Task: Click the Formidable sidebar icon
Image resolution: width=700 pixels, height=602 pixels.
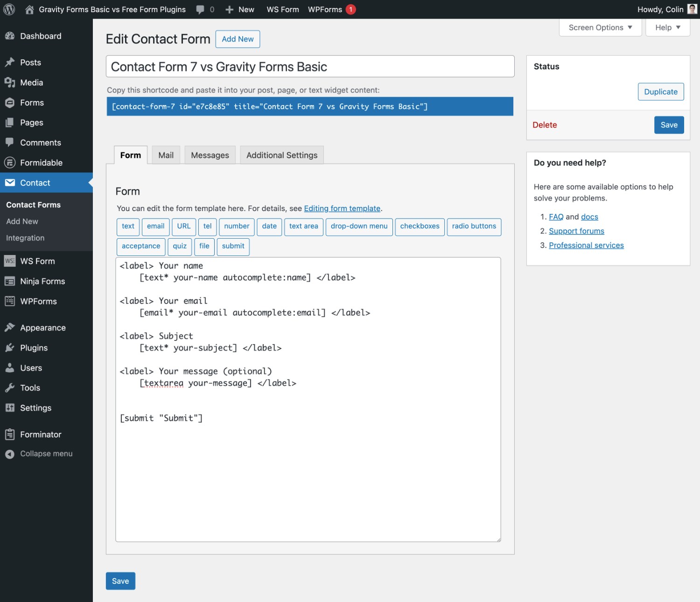Action: [x=10, y=163]
